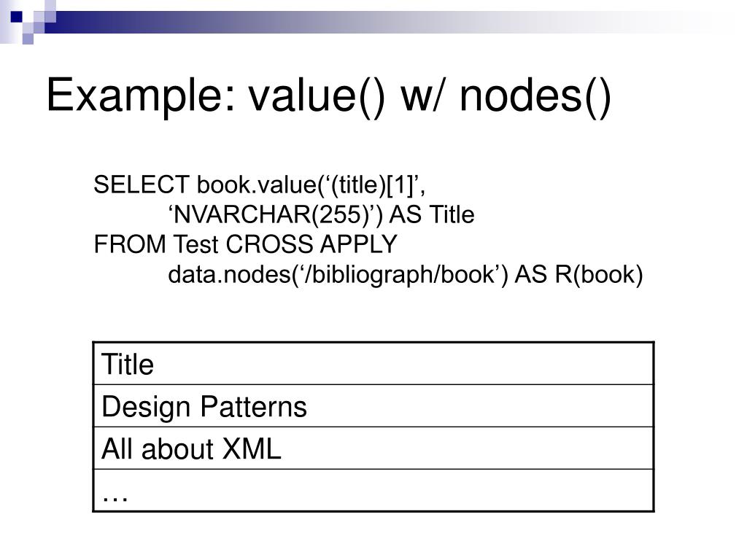Click the light purple square below header bar

click(x=28, y=39)
